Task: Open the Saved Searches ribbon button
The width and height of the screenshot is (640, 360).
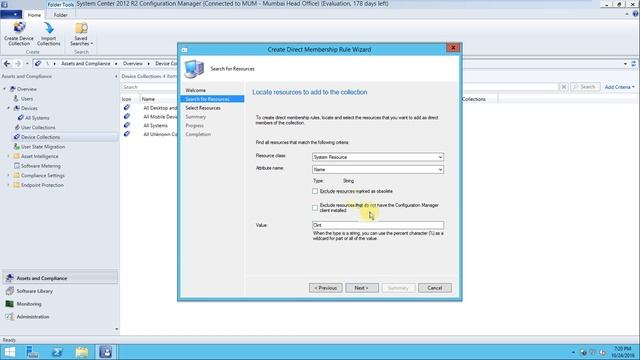Action: 81,33
